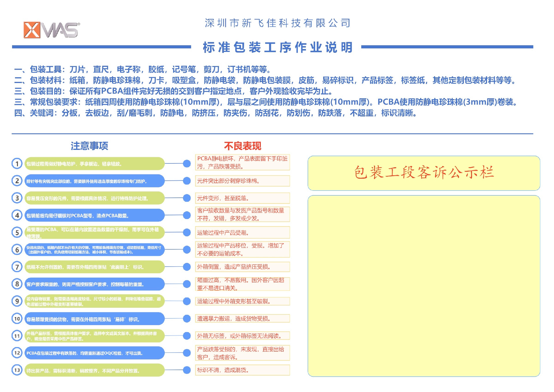Click the 元件突出部分刺穿珍珠棉 box
Screen dimensions: 554x392
242,181
